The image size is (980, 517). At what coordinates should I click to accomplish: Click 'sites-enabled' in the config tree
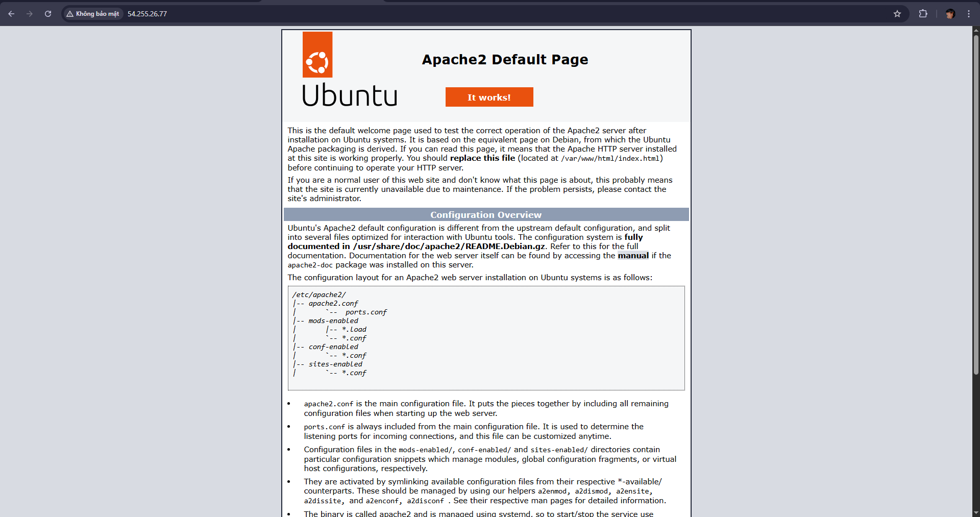[335, 364]
